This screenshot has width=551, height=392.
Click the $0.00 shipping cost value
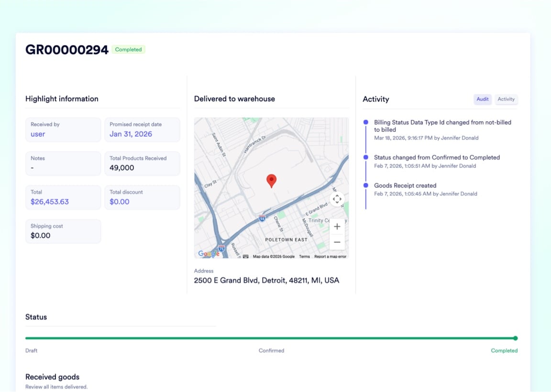(40, 236)
